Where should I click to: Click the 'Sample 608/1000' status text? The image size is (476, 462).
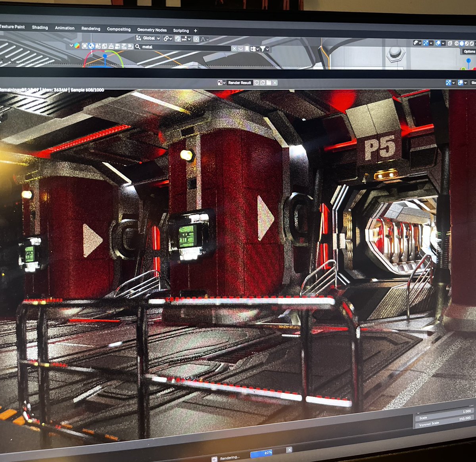87,90
